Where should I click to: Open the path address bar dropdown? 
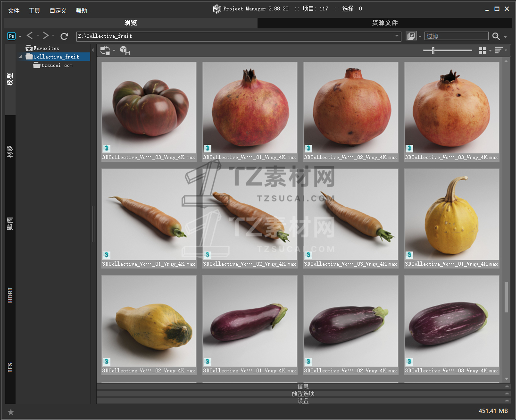pyautogui.click(x=397, y=36)
